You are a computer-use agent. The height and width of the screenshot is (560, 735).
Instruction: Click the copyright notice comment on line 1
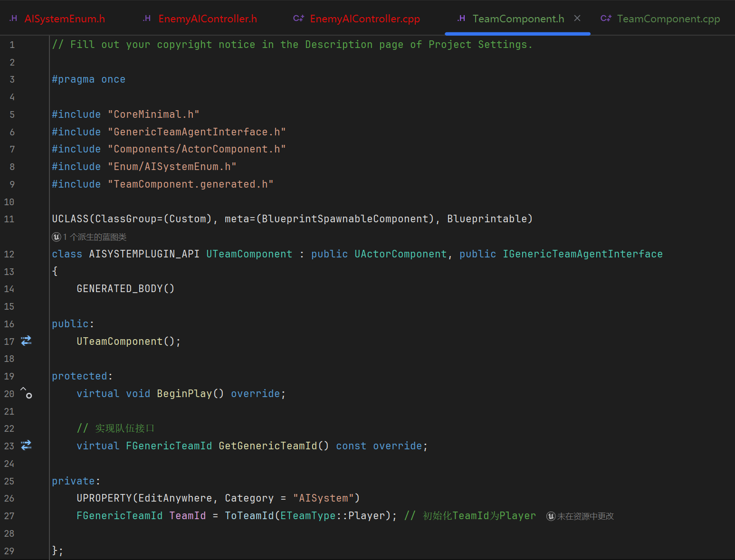tap(292, 45)
